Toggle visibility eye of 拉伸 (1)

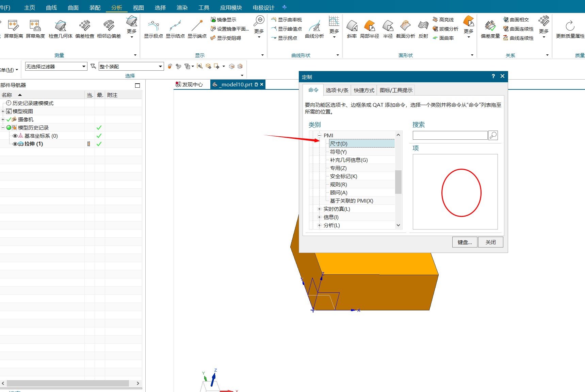click(x=15, y=144)
